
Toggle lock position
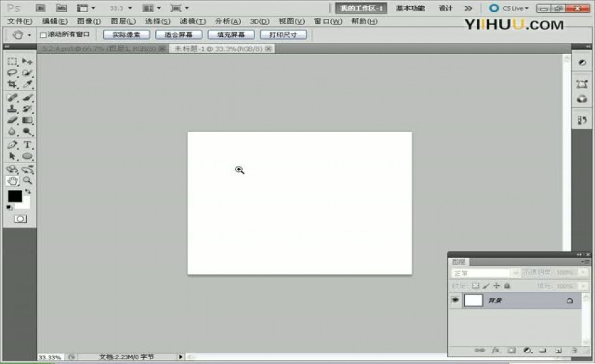point(497,286)
